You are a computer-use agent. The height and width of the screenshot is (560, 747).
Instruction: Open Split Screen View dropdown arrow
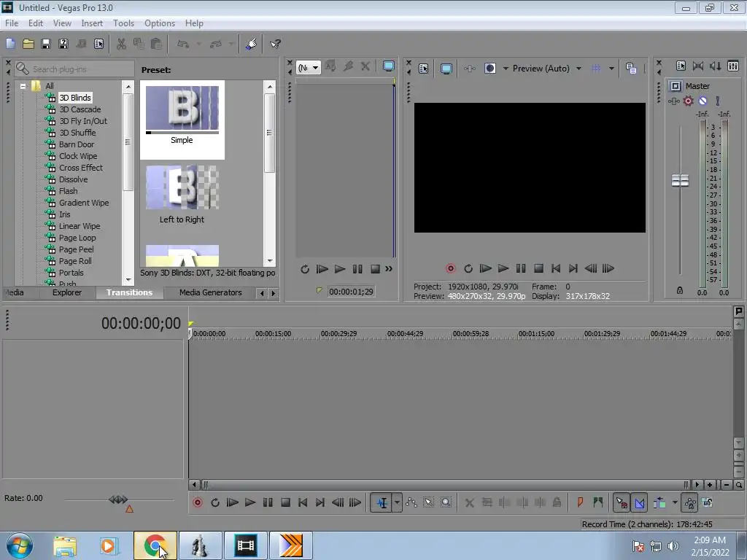coord(506,69)
